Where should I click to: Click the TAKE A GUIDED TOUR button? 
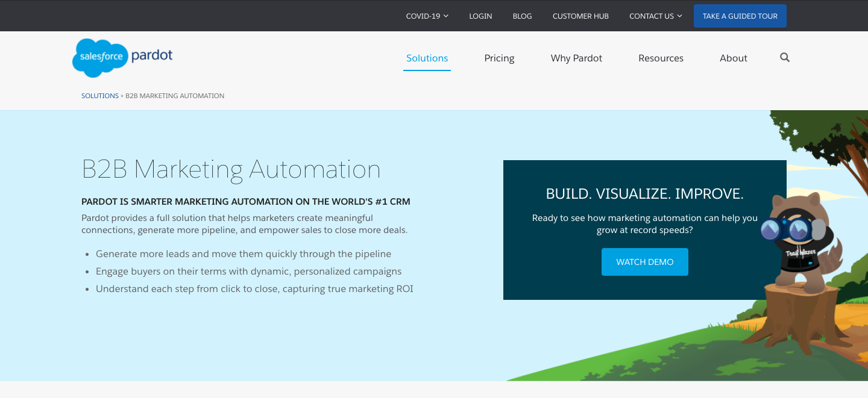[x=740, y=16]
